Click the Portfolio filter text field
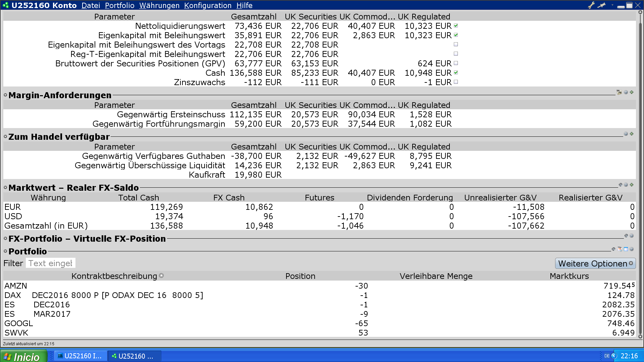The image size is (644, 362). pyautogui.click(x=50, y=263)
